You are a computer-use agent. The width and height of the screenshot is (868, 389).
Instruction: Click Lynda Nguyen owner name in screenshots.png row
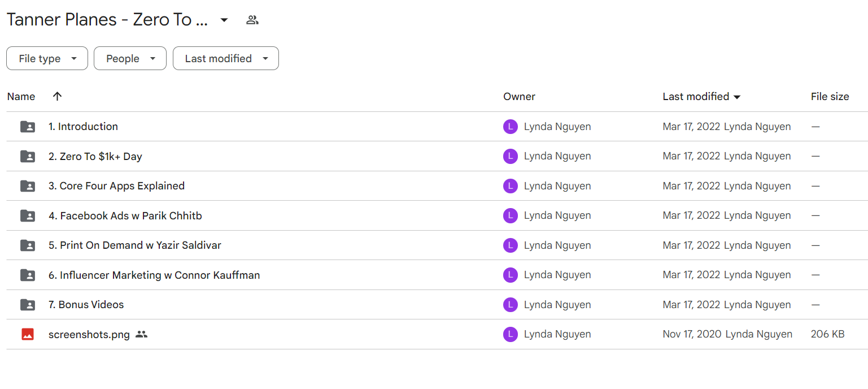(x=557, y=334)
